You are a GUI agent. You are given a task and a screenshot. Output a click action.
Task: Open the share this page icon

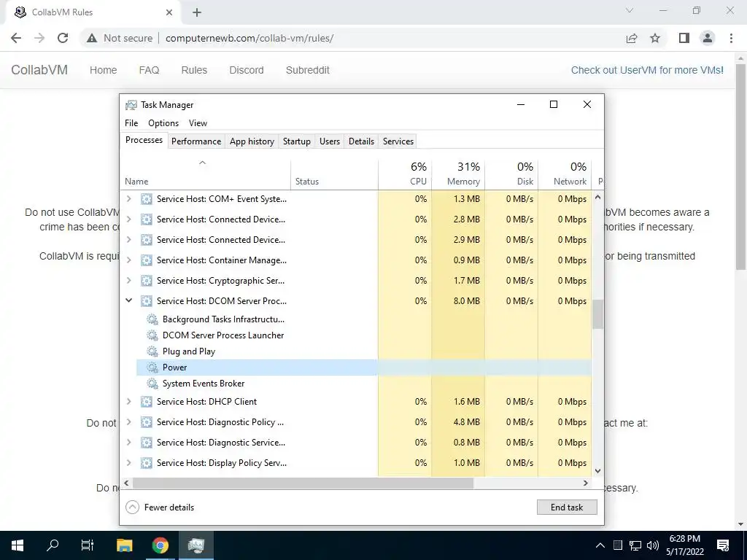pos(632,38)
